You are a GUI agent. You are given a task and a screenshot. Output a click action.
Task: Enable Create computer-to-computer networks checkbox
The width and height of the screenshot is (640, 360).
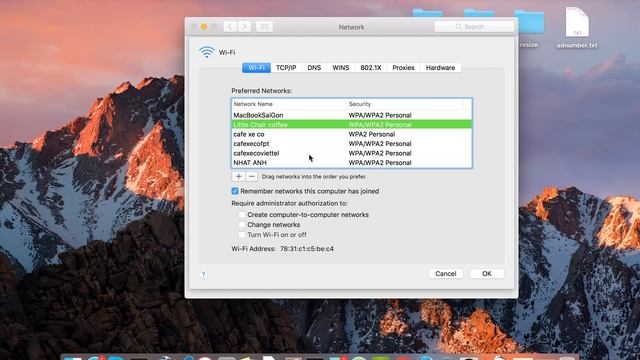[242, 215]
